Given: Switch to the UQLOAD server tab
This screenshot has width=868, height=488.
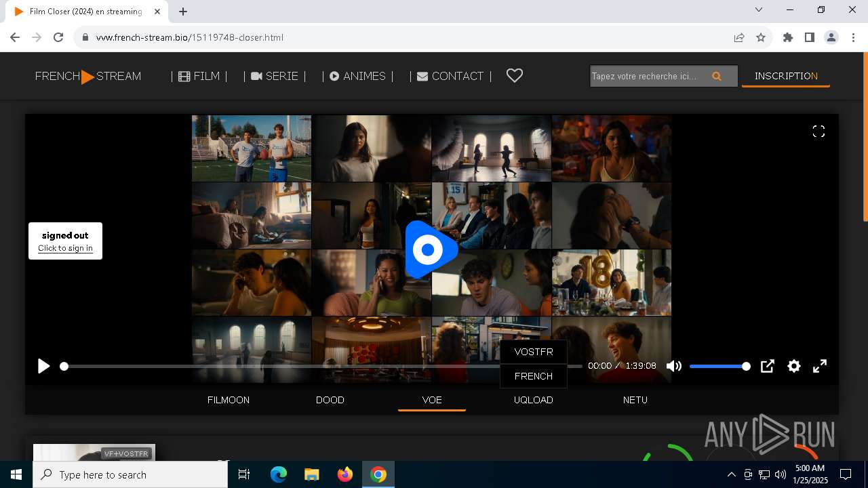Looking at the screenshot, I should (534, 400).
